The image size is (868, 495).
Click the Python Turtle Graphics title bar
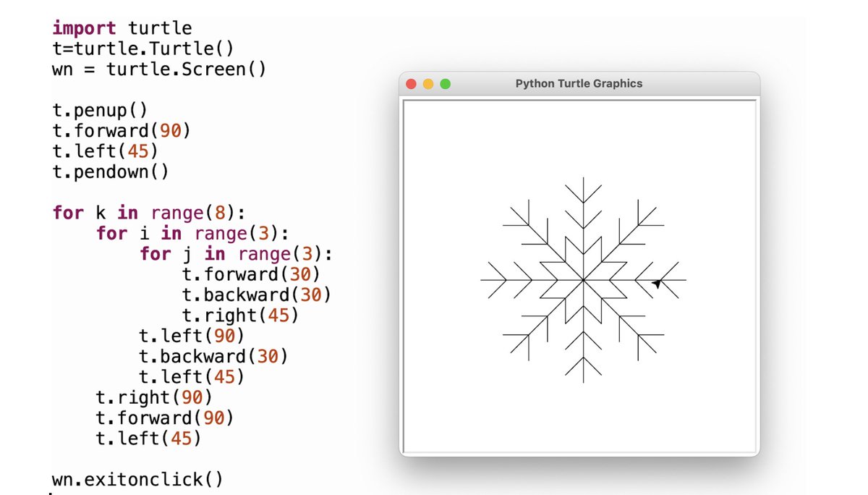point(578,83)
